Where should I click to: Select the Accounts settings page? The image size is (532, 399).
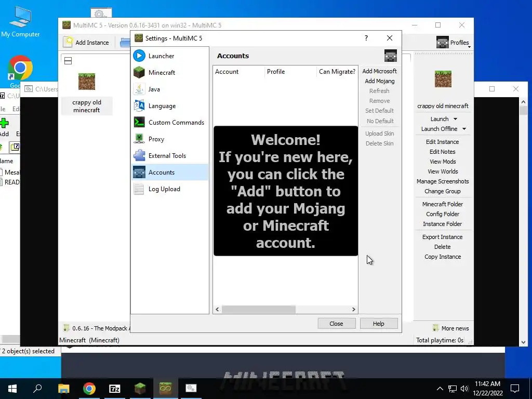click(170, 172)
